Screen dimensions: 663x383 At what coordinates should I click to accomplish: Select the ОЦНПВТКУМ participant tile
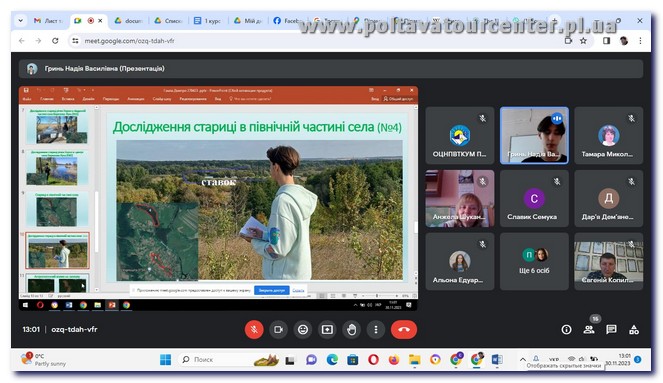[x=460, y=135]
